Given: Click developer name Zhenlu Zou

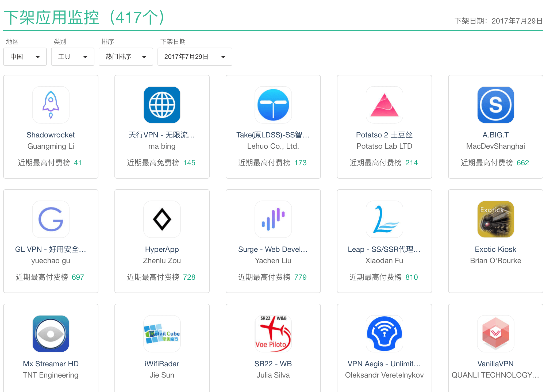Looking at the screenshot, I should [162, 260].
